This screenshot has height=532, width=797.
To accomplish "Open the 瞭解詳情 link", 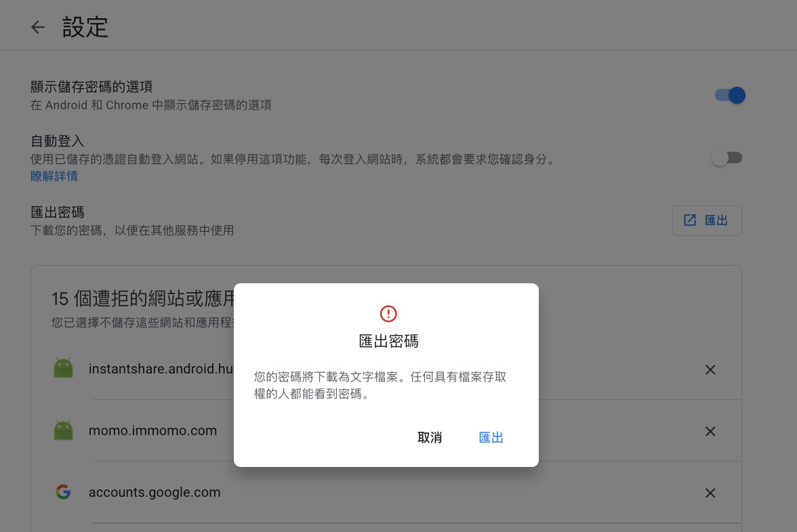I will click(x=54, y=175).
